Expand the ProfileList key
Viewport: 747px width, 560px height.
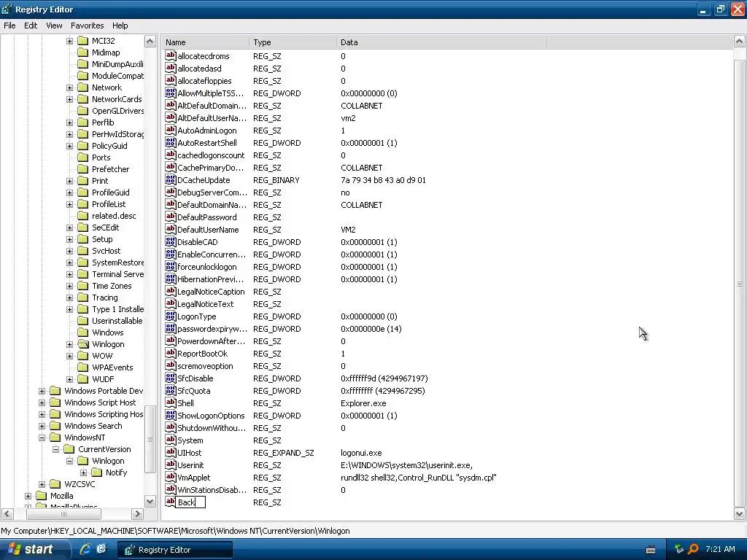coord(69,204)
